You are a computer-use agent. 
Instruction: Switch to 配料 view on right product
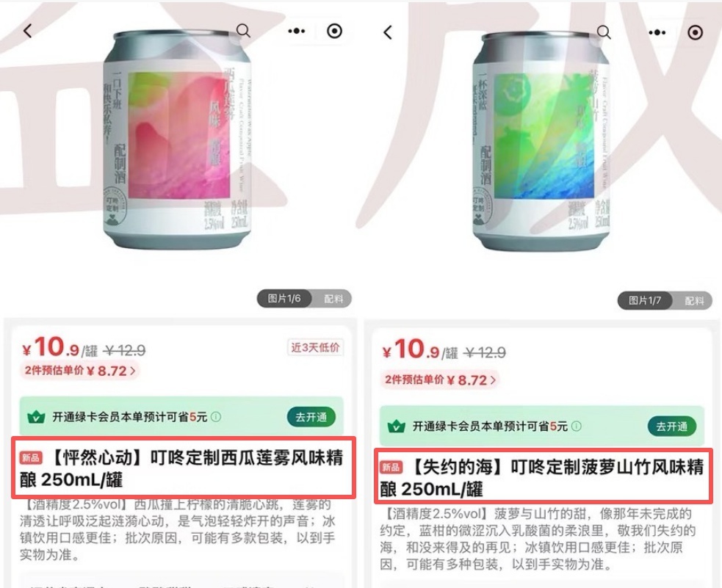pos(693,301)
